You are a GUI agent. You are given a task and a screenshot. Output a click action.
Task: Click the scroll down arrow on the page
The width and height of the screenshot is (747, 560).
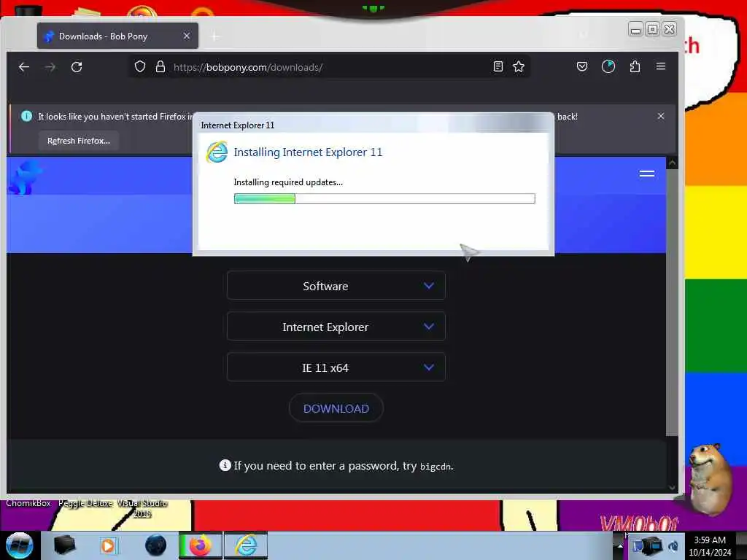click(672, 487)
